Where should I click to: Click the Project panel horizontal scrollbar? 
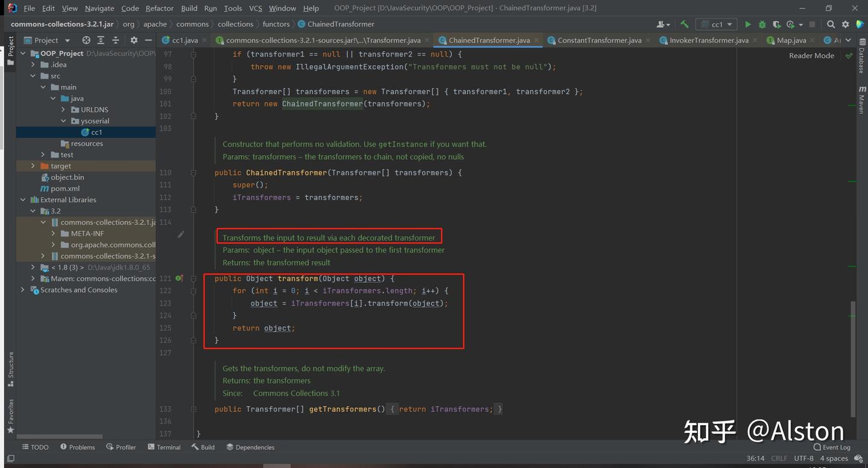pyautogui.click(x=60, y=437)
